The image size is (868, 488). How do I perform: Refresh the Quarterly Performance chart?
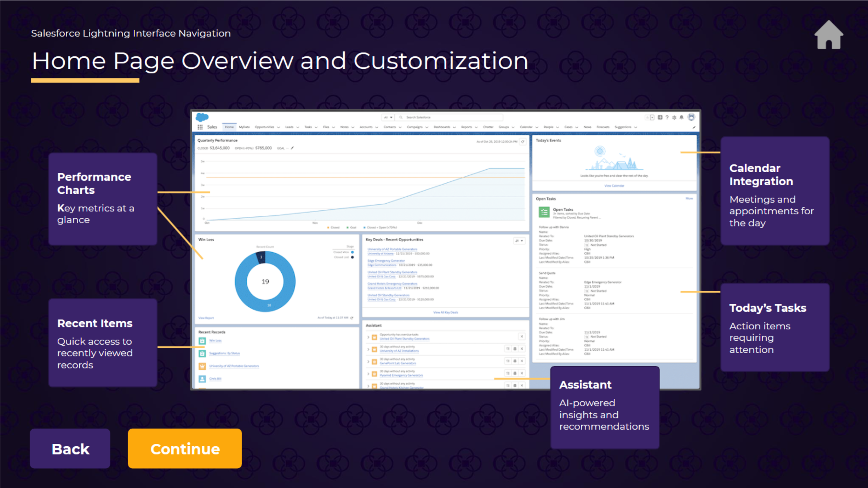pyautogui.click(x=523, y=141)
